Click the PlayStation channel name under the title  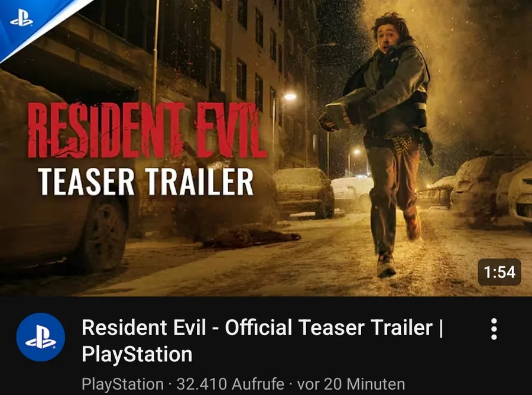tap(122, 384)
